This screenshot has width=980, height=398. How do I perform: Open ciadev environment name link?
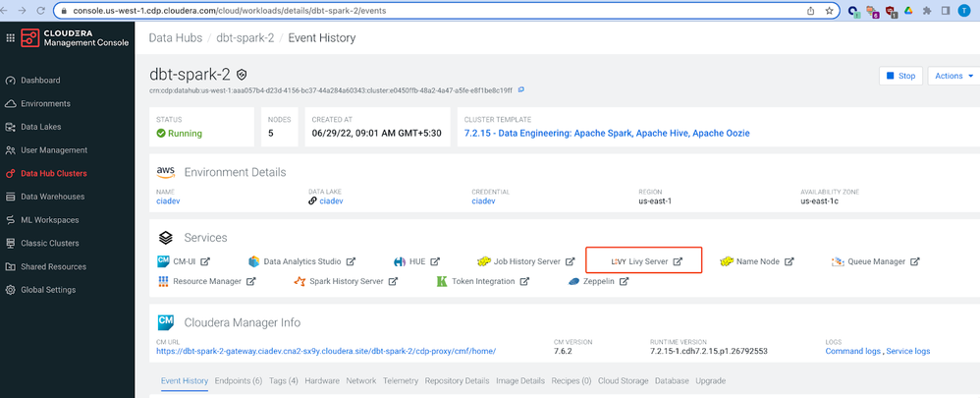(x=168, y=200)
